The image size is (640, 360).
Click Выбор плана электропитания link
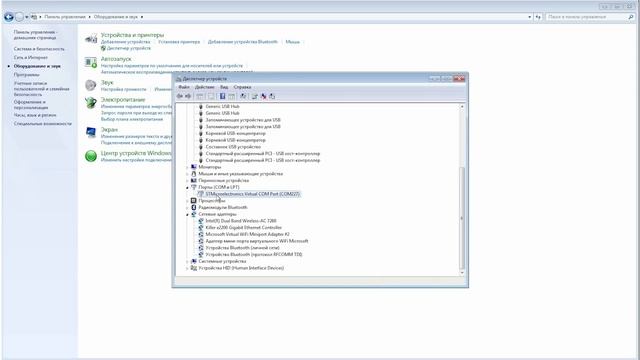point(132,119)
